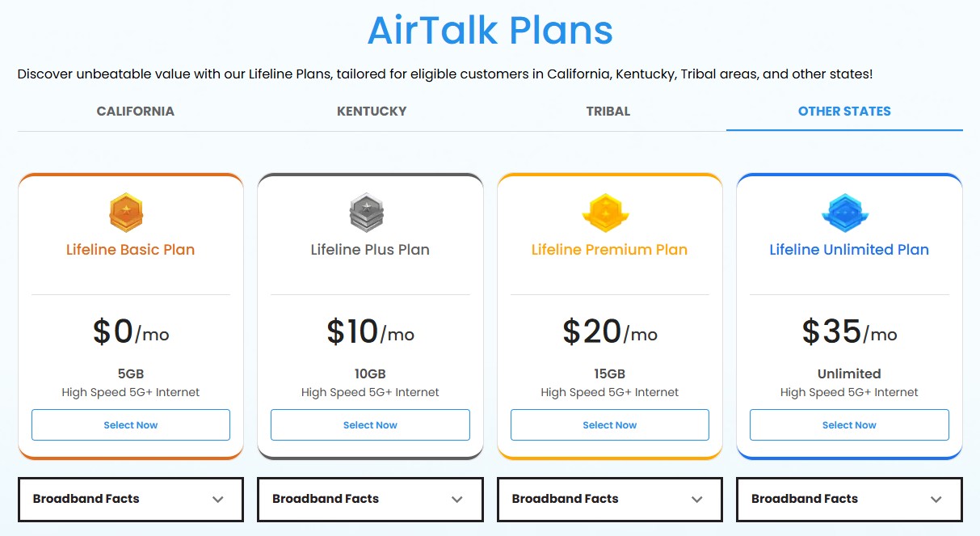Switch to the CALIFORNIA tab

(x=135, y=111)
